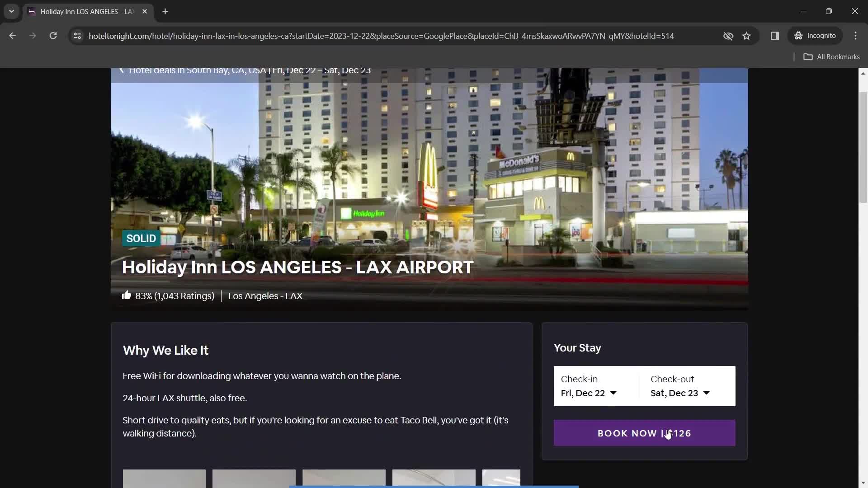868x488 pixels.
Task: Click the SOLID category badge
Action: point(141,239)
